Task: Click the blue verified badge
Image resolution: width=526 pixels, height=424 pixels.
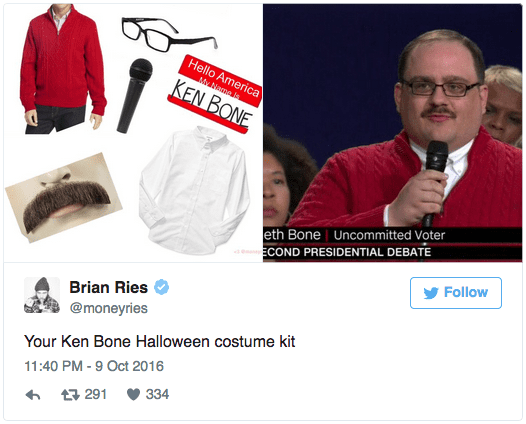Action: point(161,287)
